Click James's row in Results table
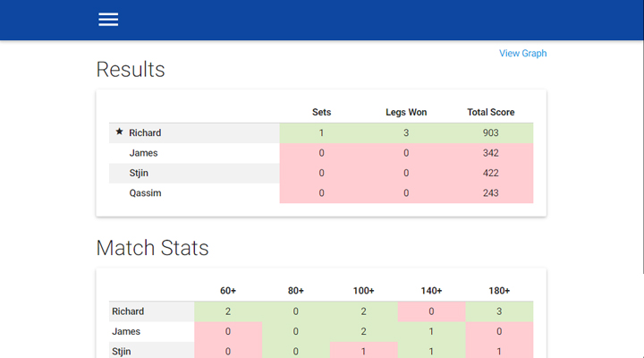 [321, 153]
